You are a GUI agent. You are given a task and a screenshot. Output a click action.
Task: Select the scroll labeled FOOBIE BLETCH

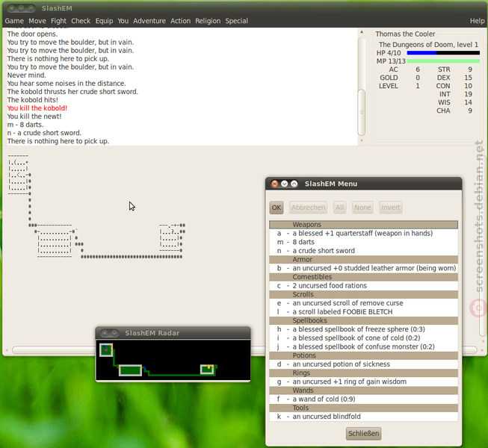coord(363,311)
